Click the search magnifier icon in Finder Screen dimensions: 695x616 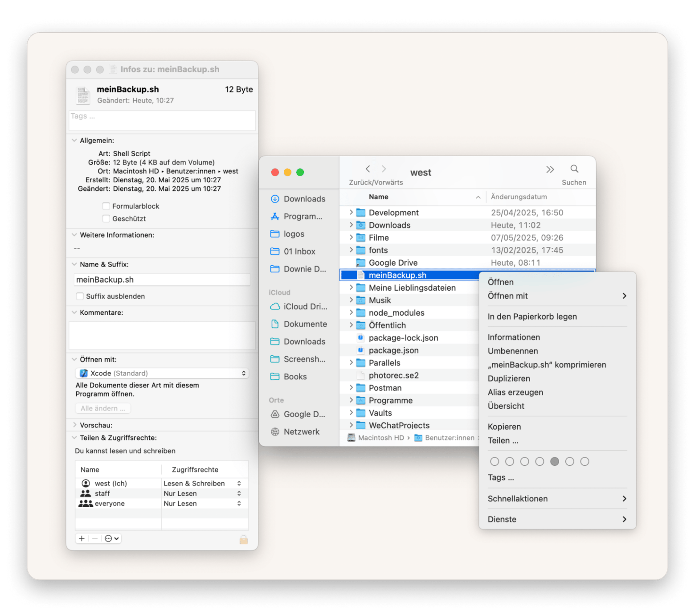[574, 169]
